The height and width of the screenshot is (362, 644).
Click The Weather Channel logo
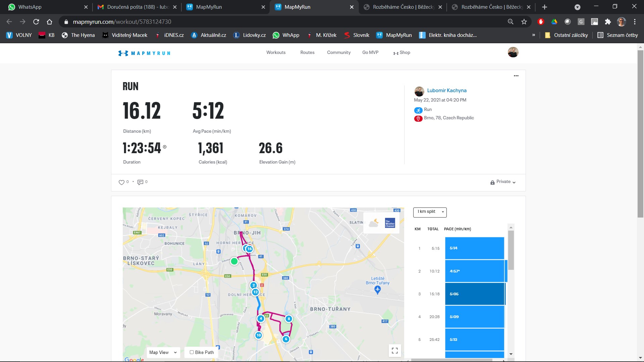pyautogui.click(x=390, y=223)
